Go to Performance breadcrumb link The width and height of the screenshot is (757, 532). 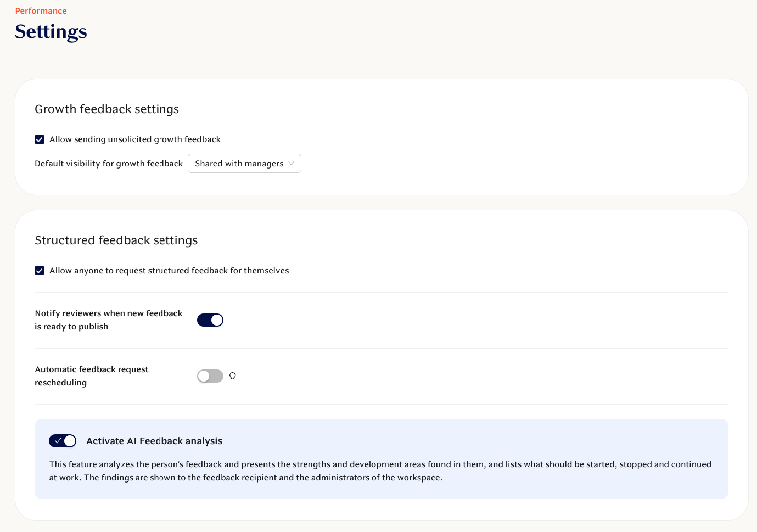pos(41,11)
